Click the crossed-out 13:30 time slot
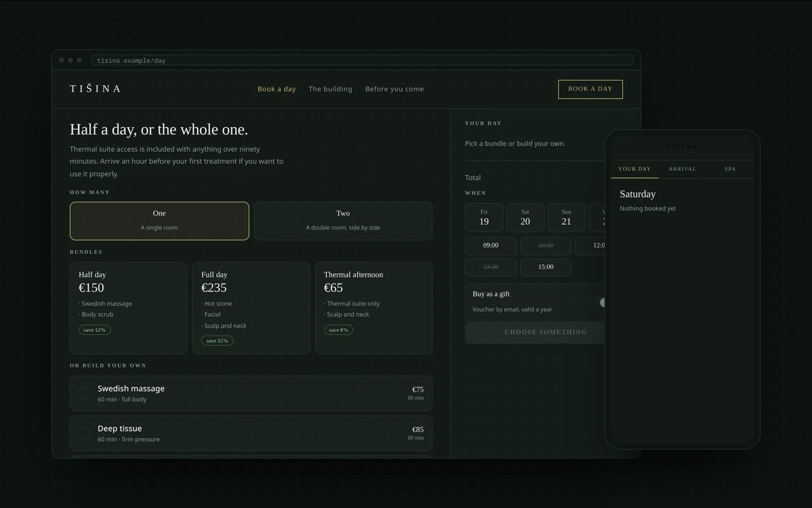The image size is (812, 508). click(x=491, y=267)
